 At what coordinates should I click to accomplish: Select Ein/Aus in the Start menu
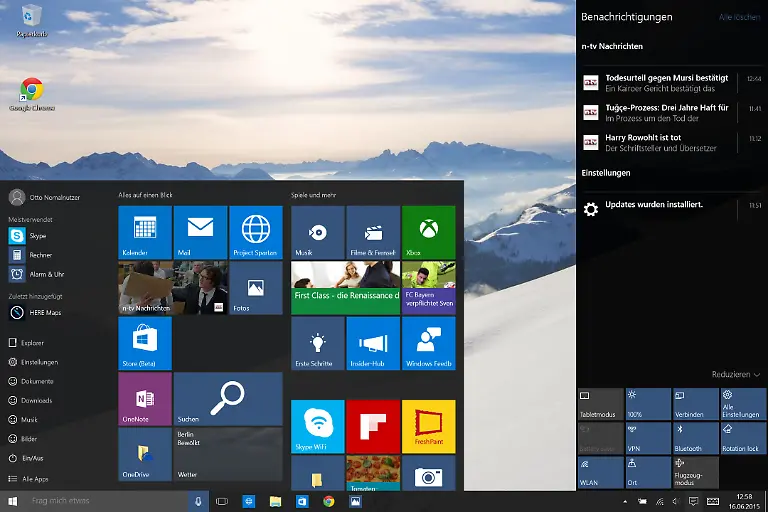(33, 459)
